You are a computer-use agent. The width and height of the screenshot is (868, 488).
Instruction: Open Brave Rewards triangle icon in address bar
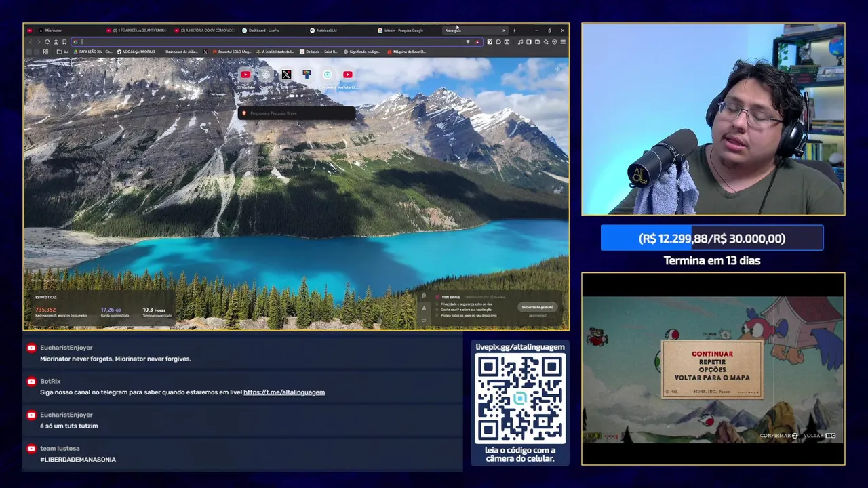coord(477,42)
